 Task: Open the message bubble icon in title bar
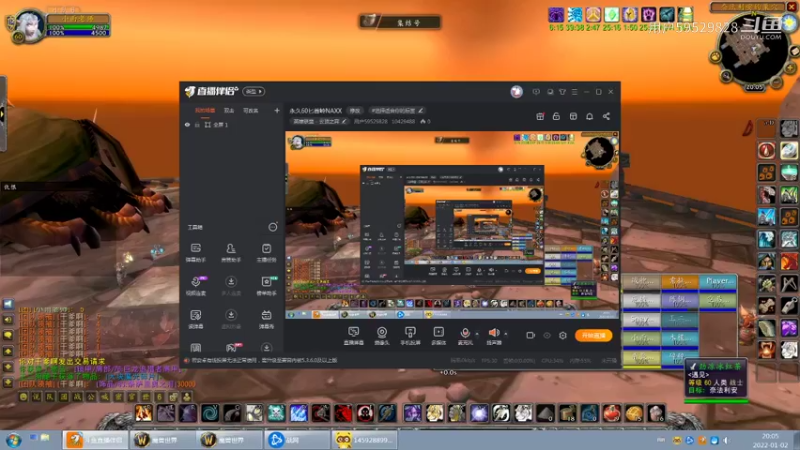tap(536, 92)
